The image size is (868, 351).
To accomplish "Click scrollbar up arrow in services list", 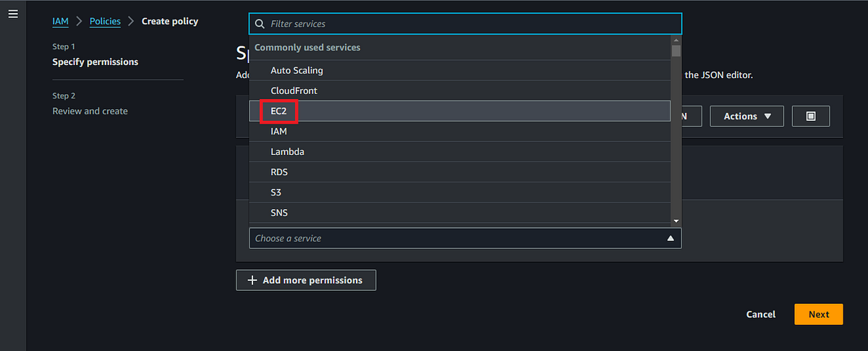I will (676, 40).
